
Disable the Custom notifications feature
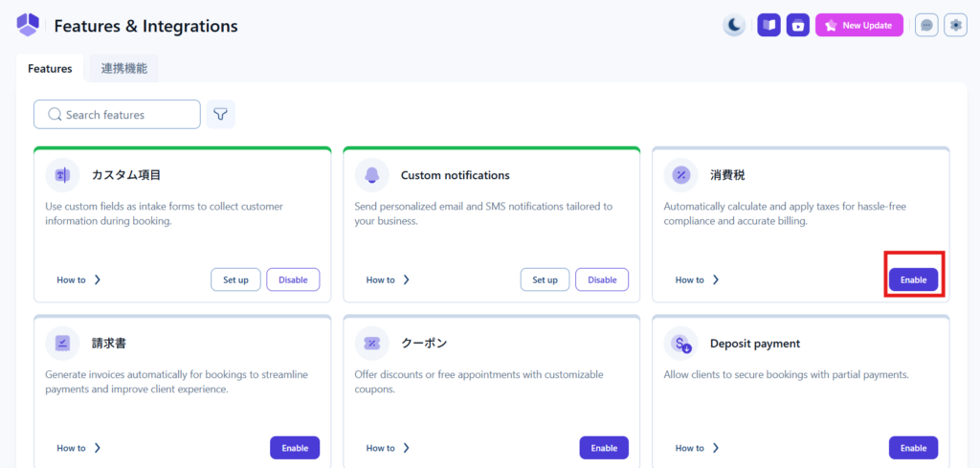602,279
